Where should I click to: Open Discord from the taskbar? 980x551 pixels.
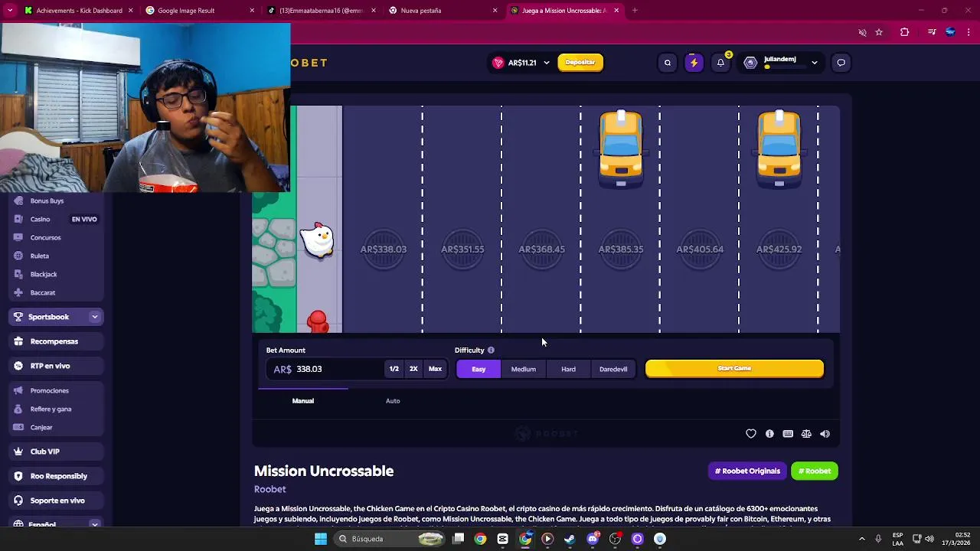pyautogui.click(x=593, y=539)
